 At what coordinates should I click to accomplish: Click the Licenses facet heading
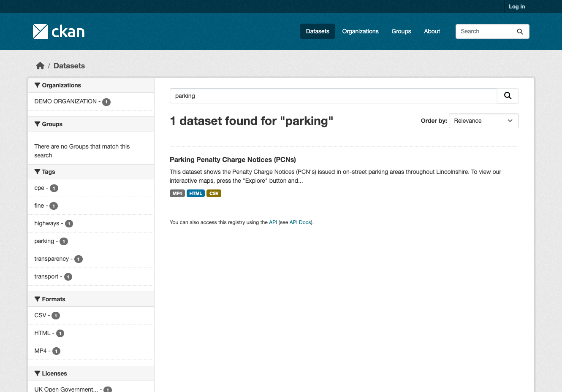91,373
